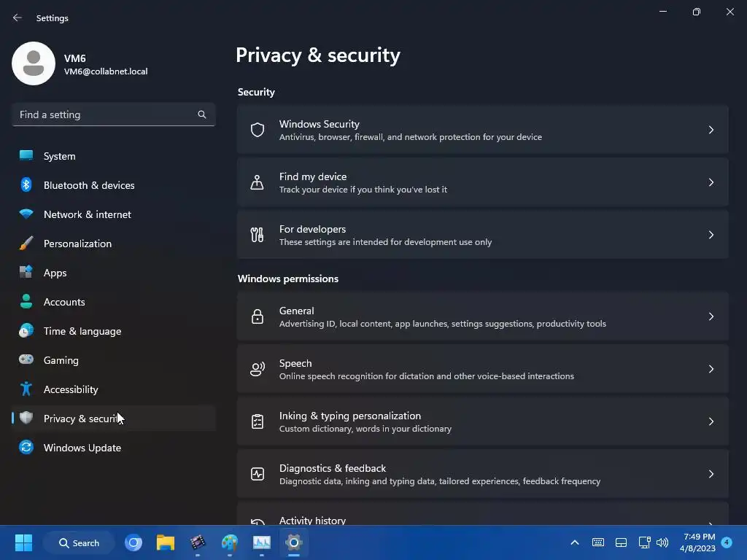Switch to Time & language
Viewport: 747px width, 560px height.
click(113, 330)
